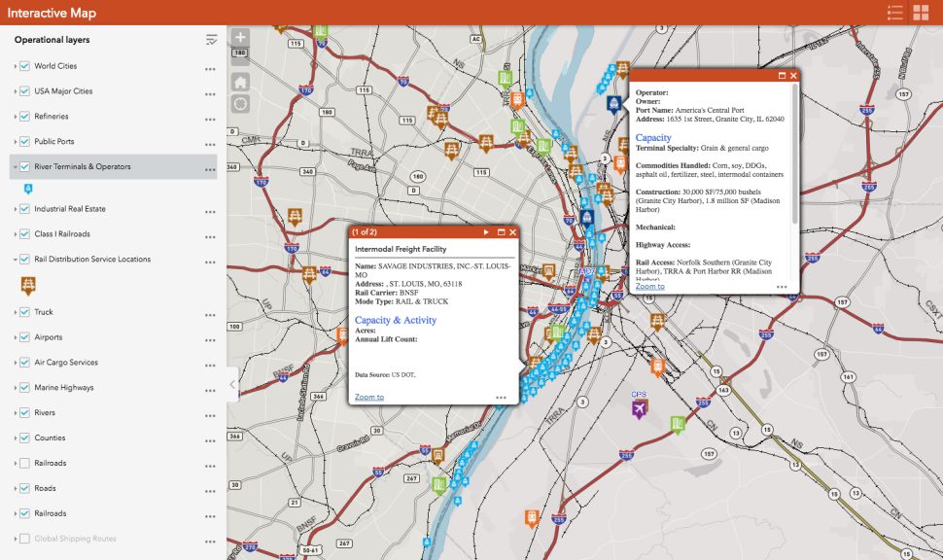Open the operational layers filter options icon
This screenshot has height=560, width=943.
pos(211,40)
